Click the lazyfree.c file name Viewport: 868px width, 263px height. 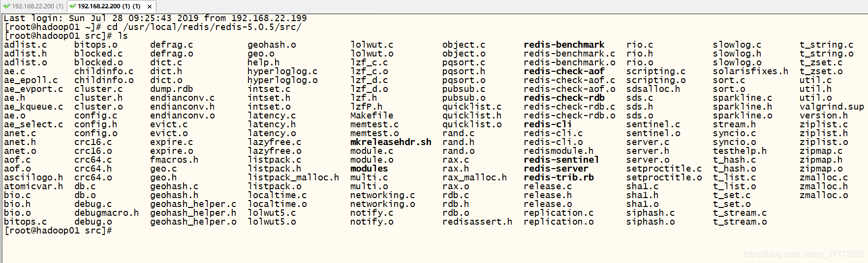click(x=275, y=142)
